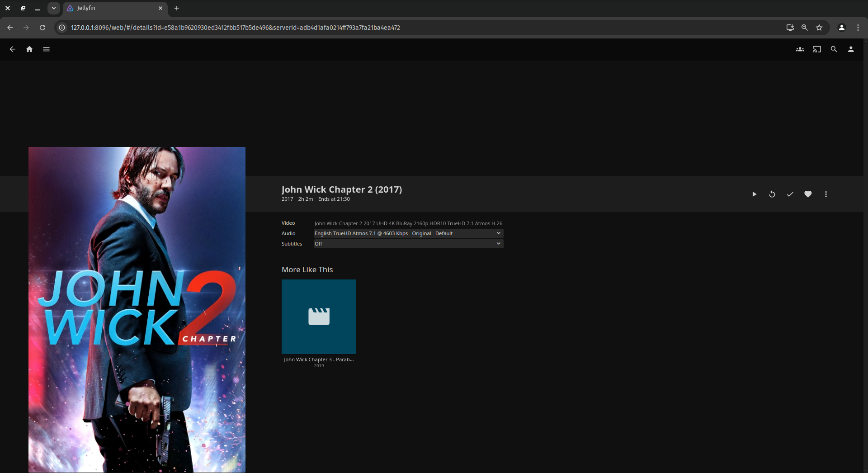Open the SyncPlay group icon
This screenshot has width=868, height=473.
[800, 49]
